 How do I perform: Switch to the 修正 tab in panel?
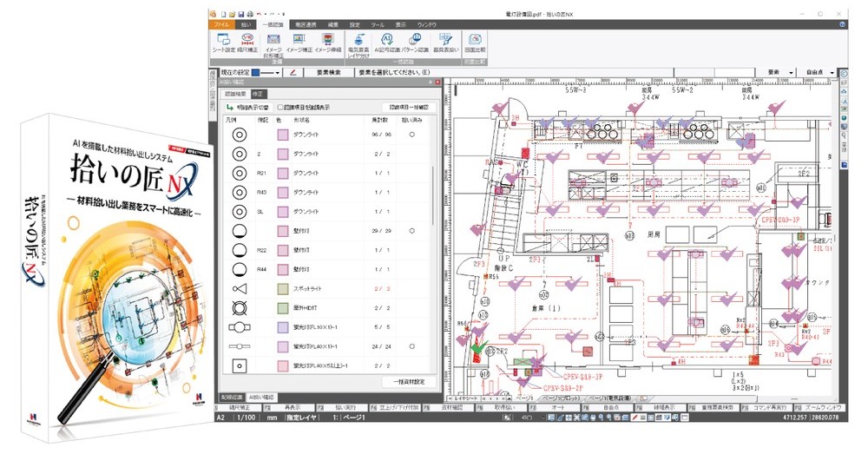(258, 94)
